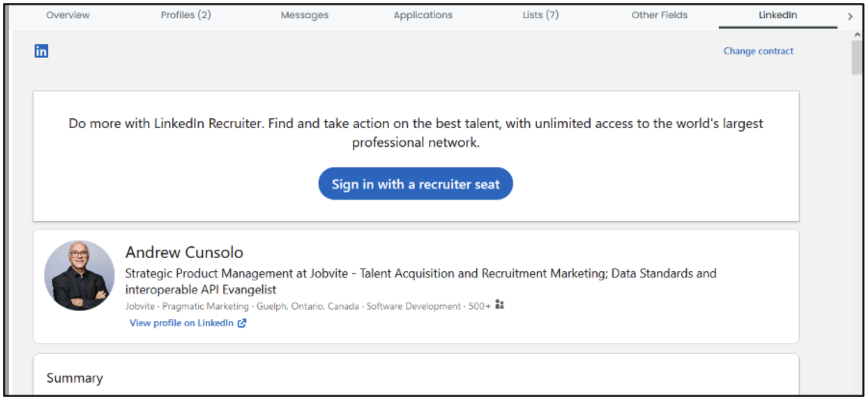Switch to the Other Fields tab
The width and height of the screenshot is (868, 401).
(660, 15)
